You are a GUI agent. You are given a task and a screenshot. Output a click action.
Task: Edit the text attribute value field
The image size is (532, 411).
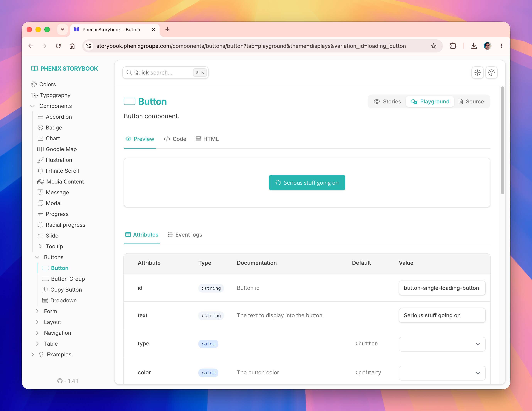tap(442, 315)
